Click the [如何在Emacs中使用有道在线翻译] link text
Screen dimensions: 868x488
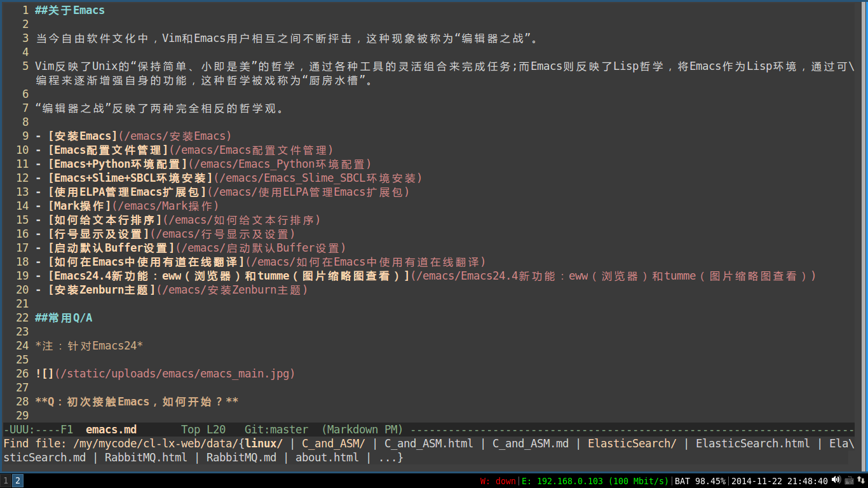click(146, 262)
